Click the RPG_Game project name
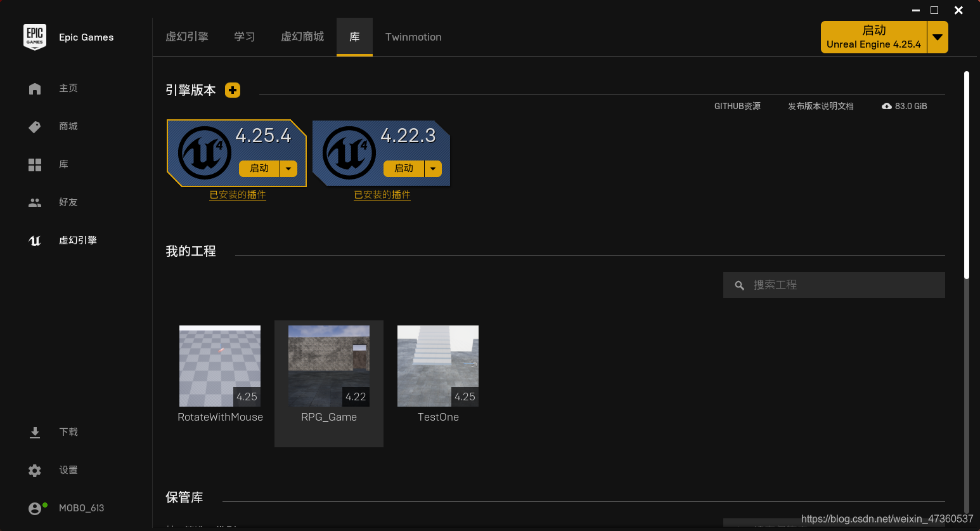 point(329,417)
